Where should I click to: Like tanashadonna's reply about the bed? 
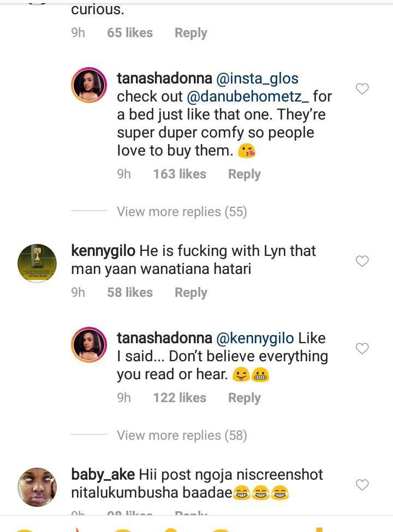click(x=362, y=88)
